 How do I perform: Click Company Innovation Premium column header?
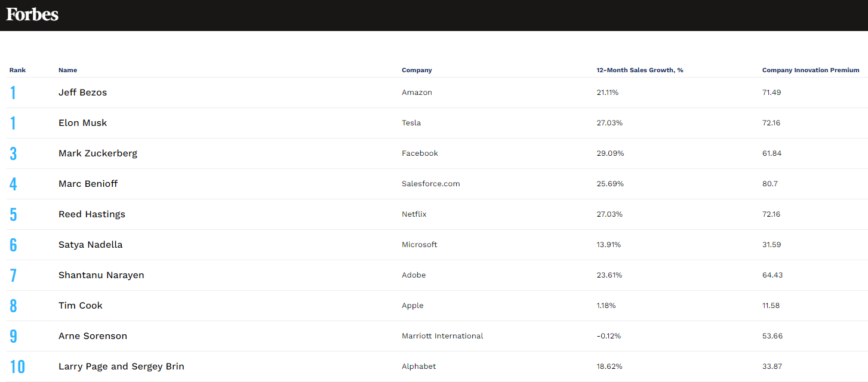coord(810,70)
